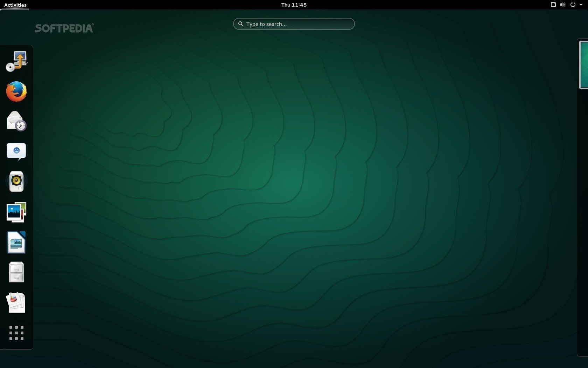Click the power icon in top bar
Viewport: 588px width, 368px height.
(x=573, y=5)
